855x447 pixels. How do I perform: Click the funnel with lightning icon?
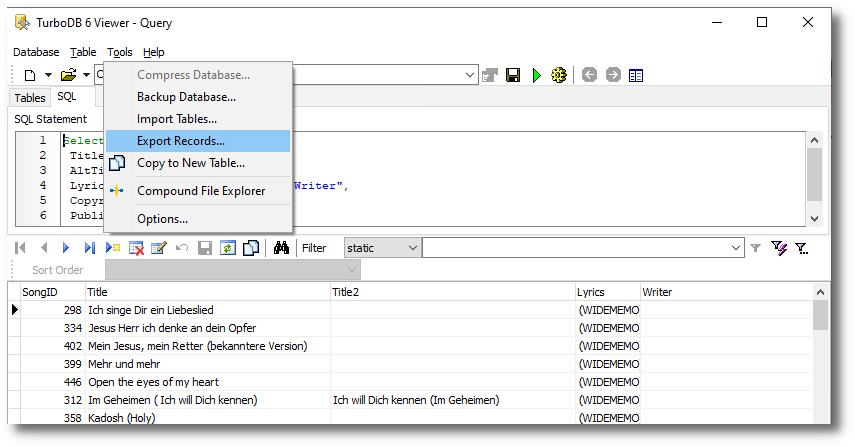(779, 248)
